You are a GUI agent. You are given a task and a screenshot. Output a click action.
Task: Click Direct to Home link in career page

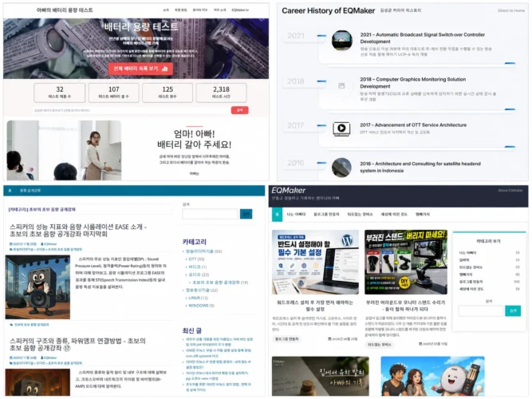coord(511,10)
